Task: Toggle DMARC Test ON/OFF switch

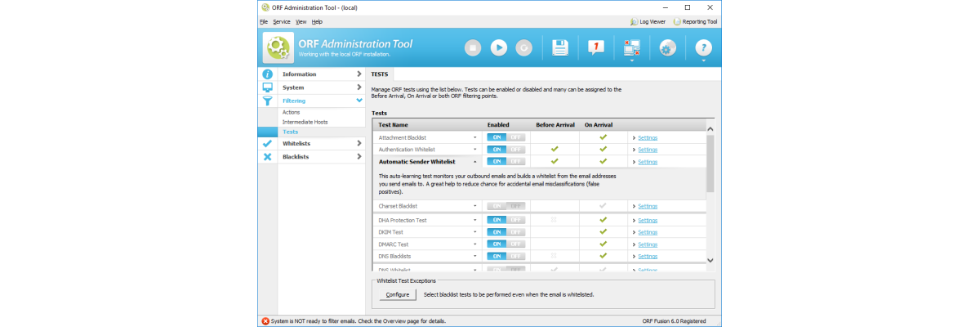Action: [x=506, y=244]
